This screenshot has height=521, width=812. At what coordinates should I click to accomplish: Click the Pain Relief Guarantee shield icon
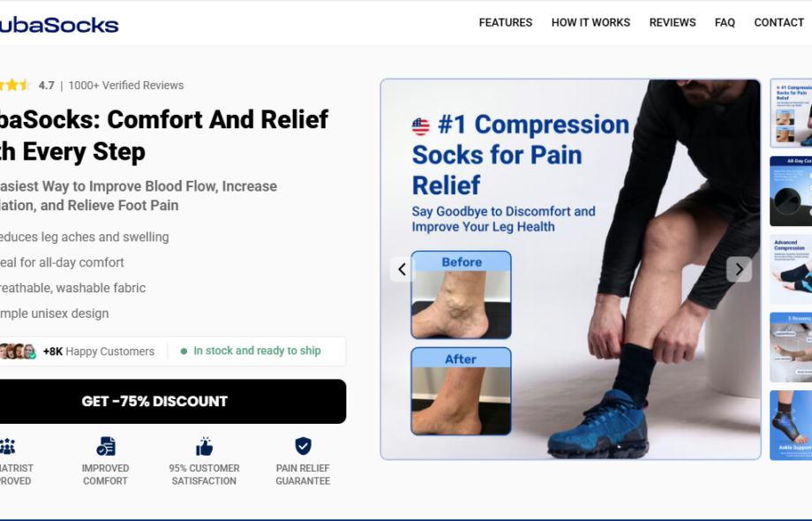303,446
